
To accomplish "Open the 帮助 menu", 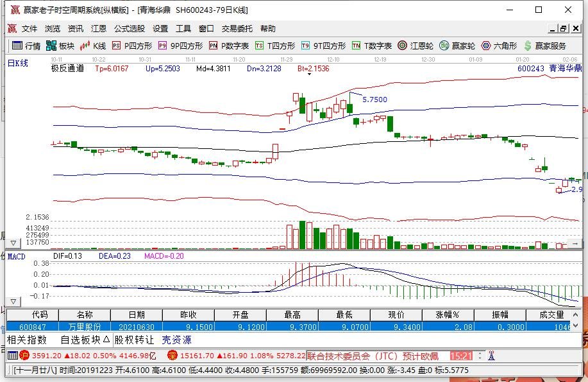I will (268, 28).
